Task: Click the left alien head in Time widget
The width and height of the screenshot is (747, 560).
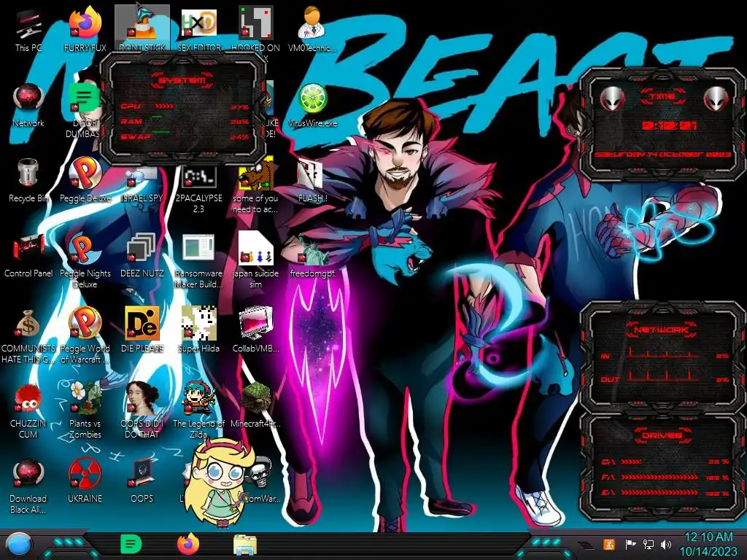Action: tap(612, 99)
